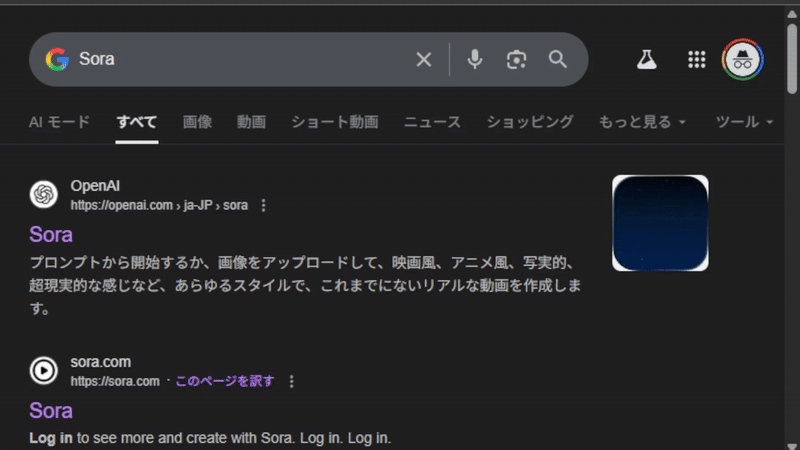Screen dimensions: 800x450
Task: Click このページを訳す translate link
Action: (225, 381)
